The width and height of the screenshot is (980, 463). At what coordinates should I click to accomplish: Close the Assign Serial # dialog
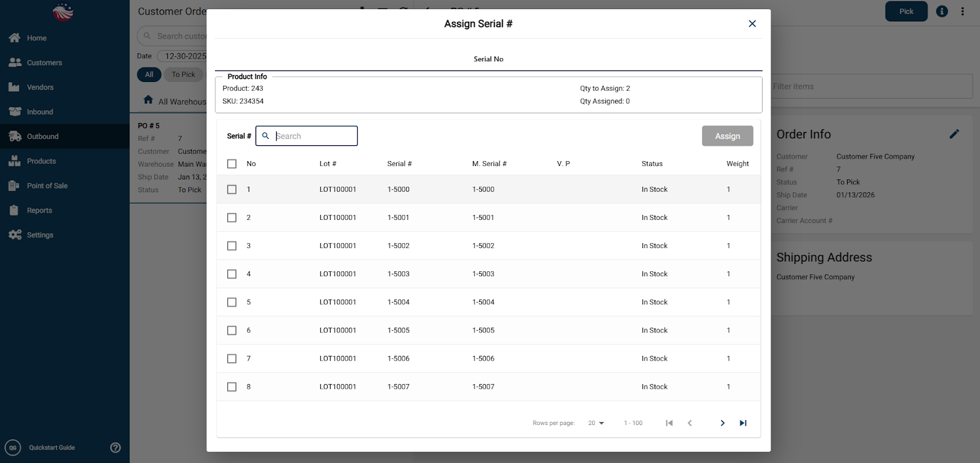point(752,24)
